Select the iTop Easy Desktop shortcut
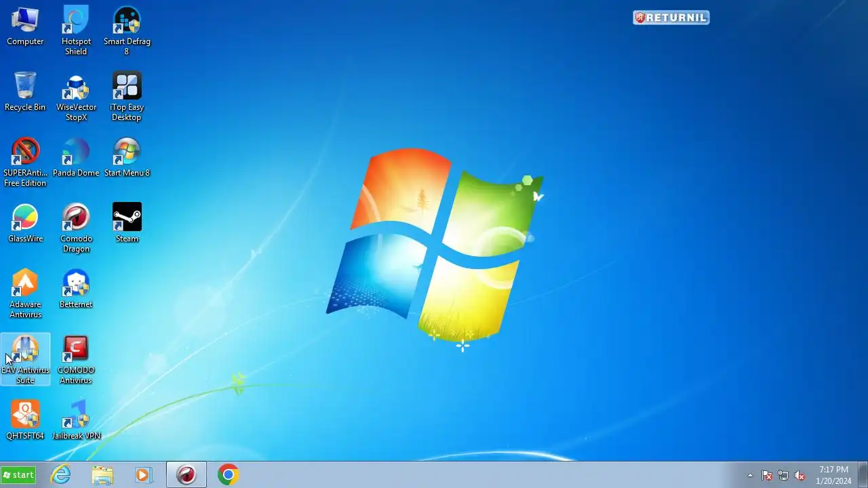The width and height of the screenshot is (868, 488). [x=127, y=97]
